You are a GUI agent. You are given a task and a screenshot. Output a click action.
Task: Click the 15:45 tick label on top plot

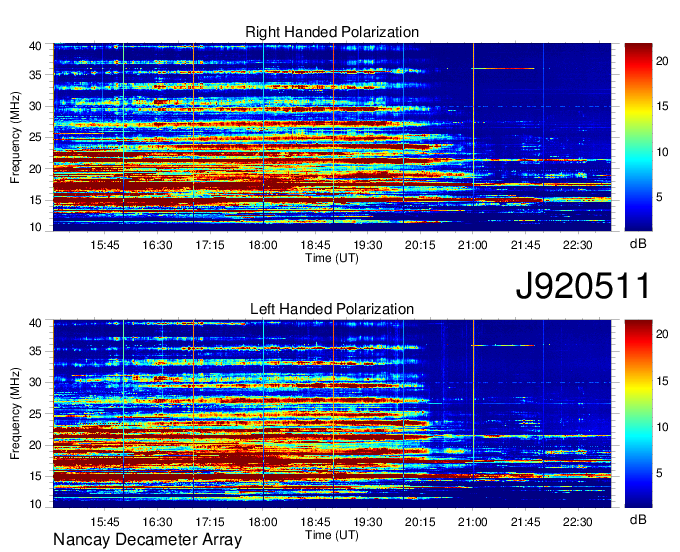tap(105, 245)
